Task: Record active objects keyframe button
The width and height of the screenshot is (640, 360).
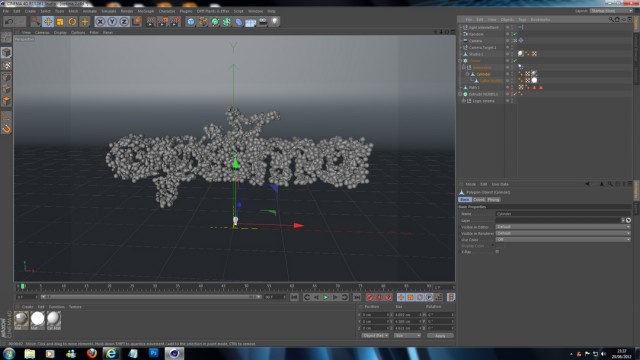Action: [x=370, y=297]
